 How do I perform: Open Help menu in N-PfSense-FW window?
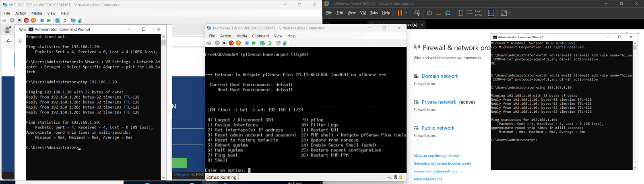coord(291,36)
